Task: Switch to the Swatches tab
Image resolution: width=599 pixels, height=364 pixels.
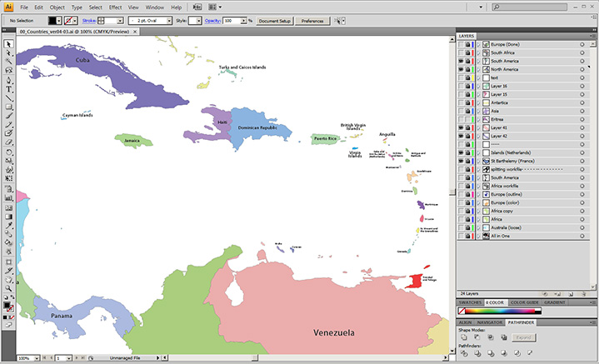Action: click(x=469, y=302)
